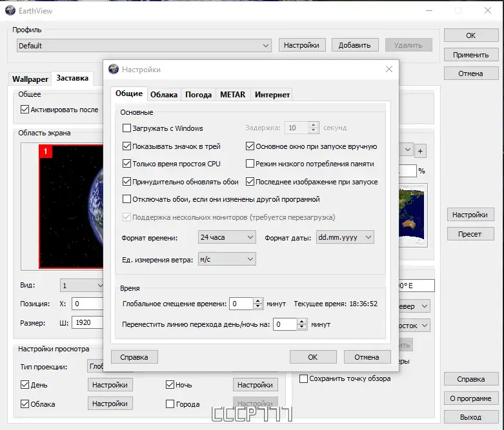Expand the Default profile dropdown
The width and height of the screenshot is (504, 430).
click(x=144, y=46)
